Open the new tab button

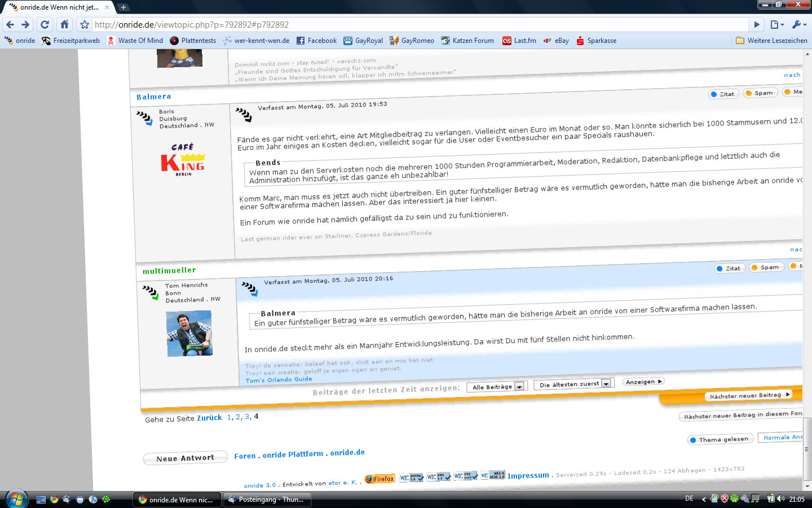point(123,7)
